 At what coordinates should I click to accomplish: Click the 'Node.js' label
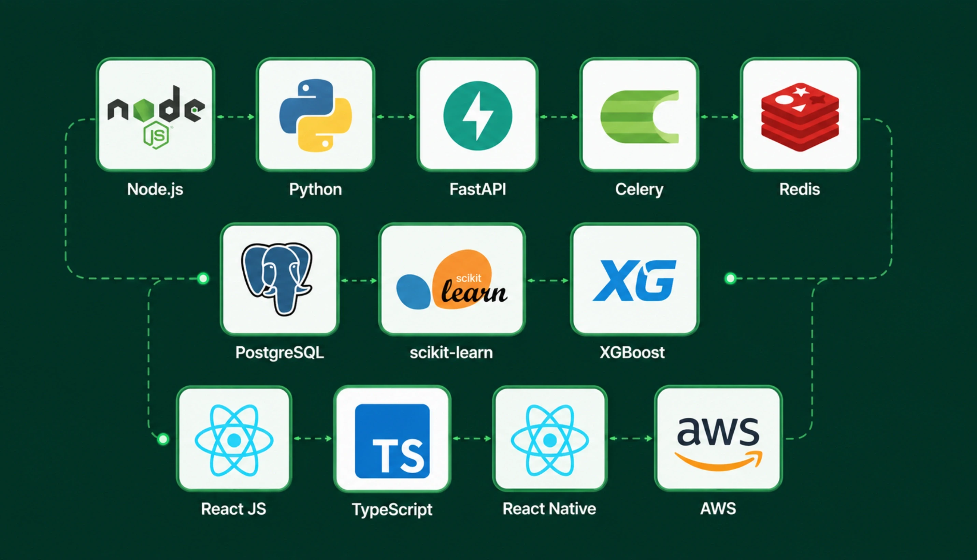(155, 190)
